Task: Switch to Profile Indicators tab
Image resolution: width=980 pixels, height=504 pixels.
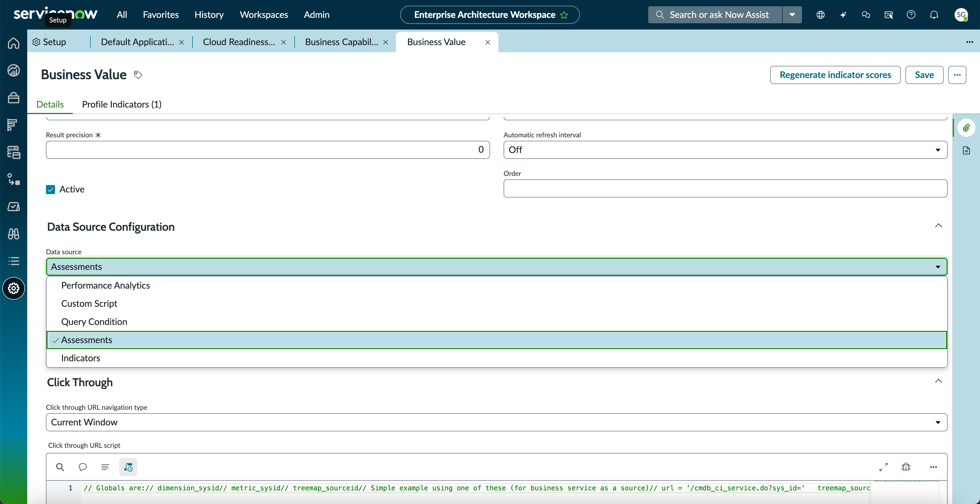Action: [x=122, y=104]
